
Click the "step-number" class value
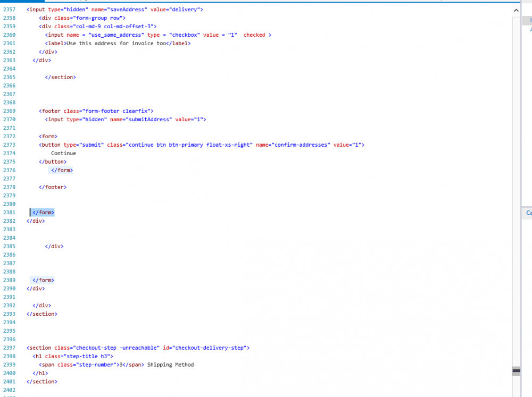click(96, 365)
